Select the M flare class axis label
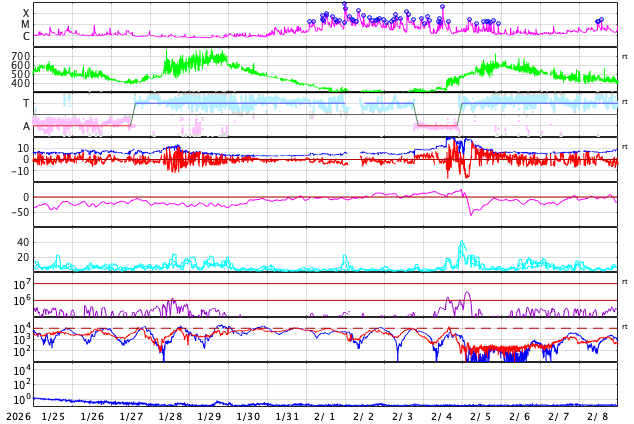This screenshot has width=634, height=424. tap(26, 25)
